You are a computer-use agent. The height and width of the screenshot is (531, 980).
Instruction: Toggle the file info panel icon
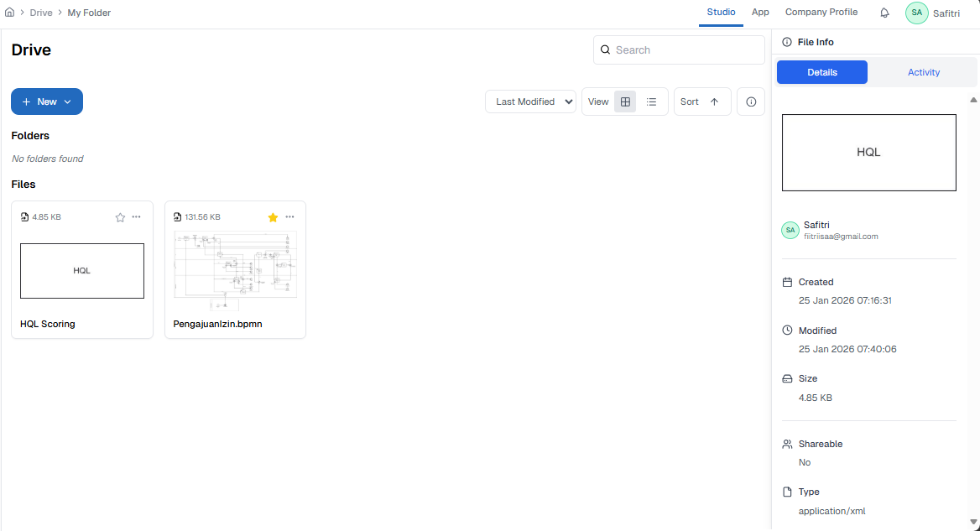[x=751, y=102]
